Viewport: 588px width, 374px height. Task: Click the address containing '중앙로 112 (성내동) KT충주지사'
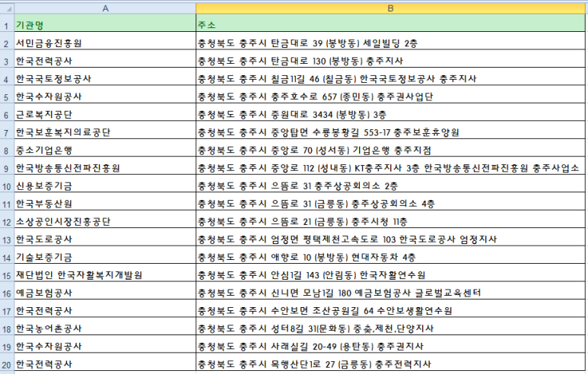(x=390, y=167)
